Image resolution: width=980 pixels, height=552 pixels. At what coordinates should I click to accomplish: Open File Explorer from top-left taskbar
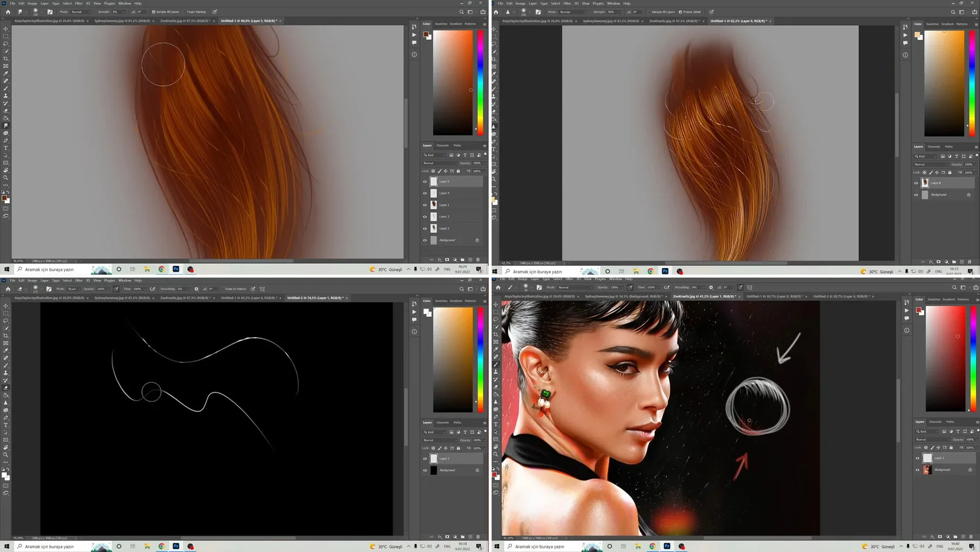click(147, 269)
